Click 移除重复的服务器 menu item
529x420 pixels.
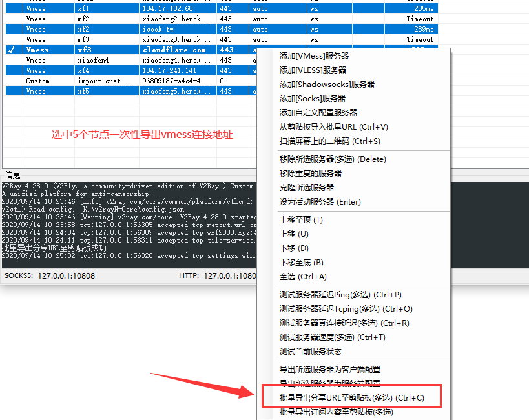click(311, 174)
